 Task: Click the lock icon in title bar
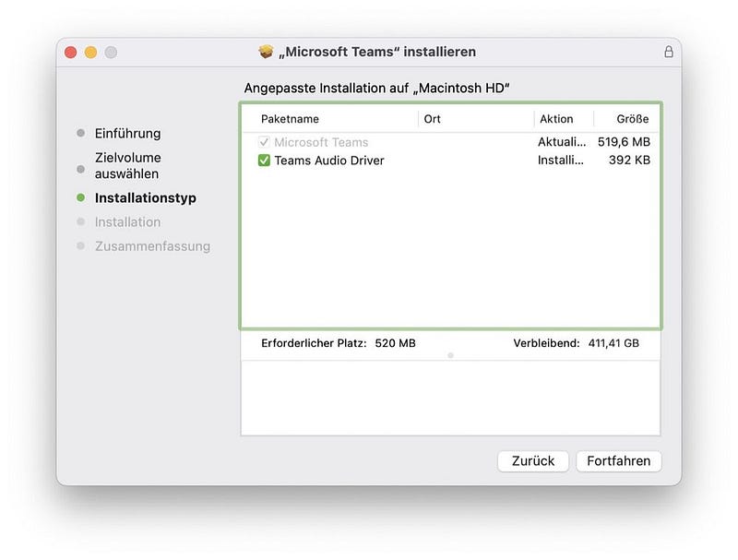(668, 52)
